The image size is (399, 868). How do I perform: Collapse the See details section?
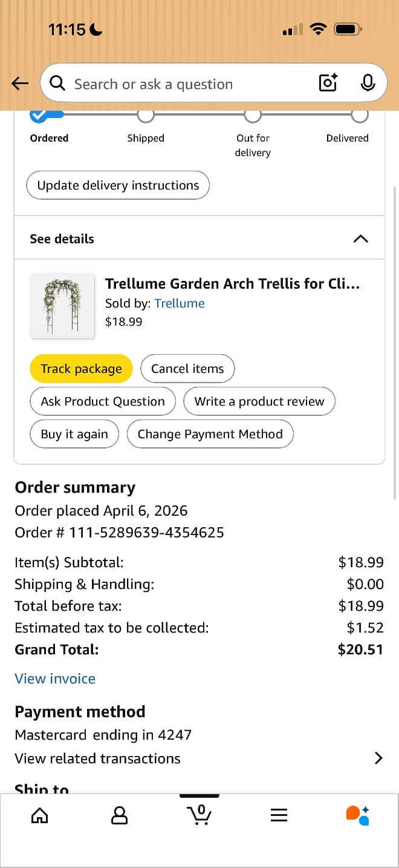360,238
